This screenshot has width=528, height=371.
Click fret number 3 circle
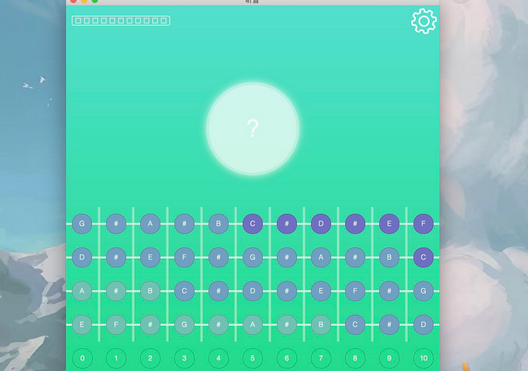point(184,358)
